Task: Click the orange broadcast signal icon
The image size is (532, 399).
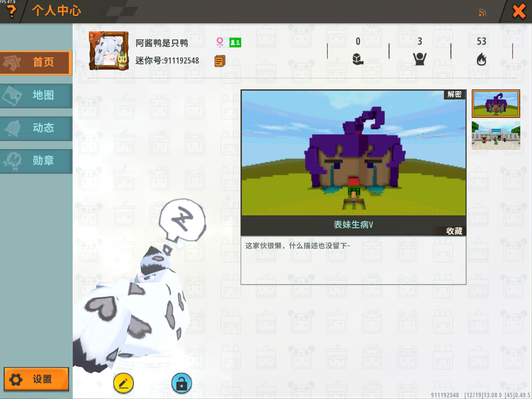Action: click(482, 13)
